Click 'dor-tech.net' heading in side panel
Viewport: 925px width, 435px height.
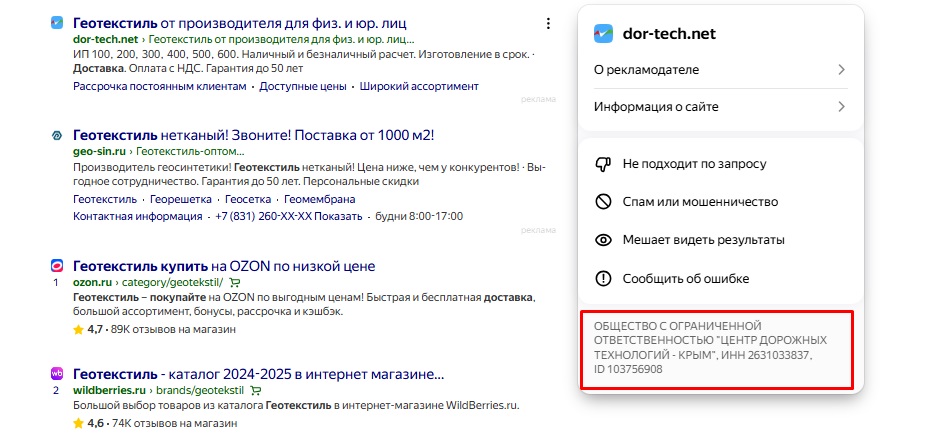[x=669, y=34]
